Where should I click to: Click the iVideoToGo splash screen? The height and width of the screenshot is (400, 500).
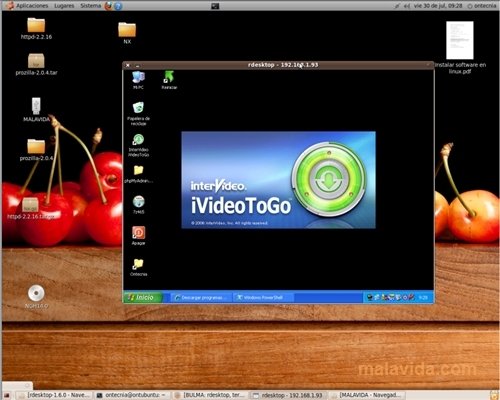coord(278,180)
